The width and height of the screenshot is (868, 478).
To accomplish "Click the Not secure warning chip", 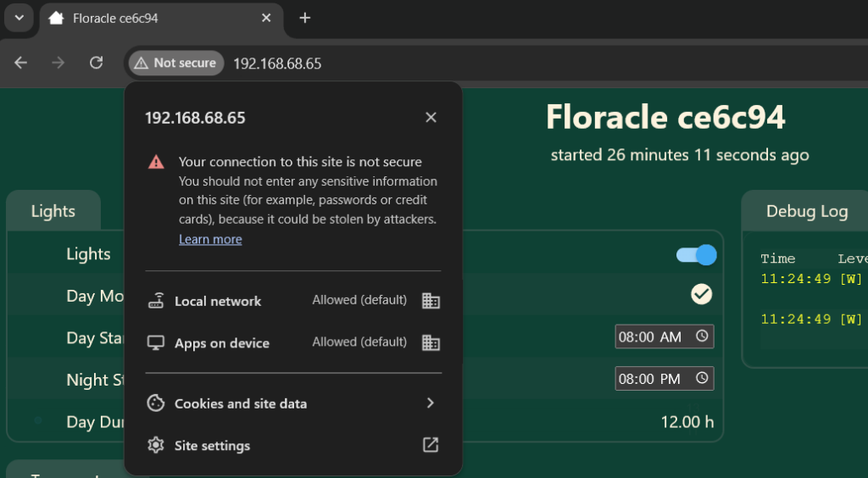I will tap(176, 63).
